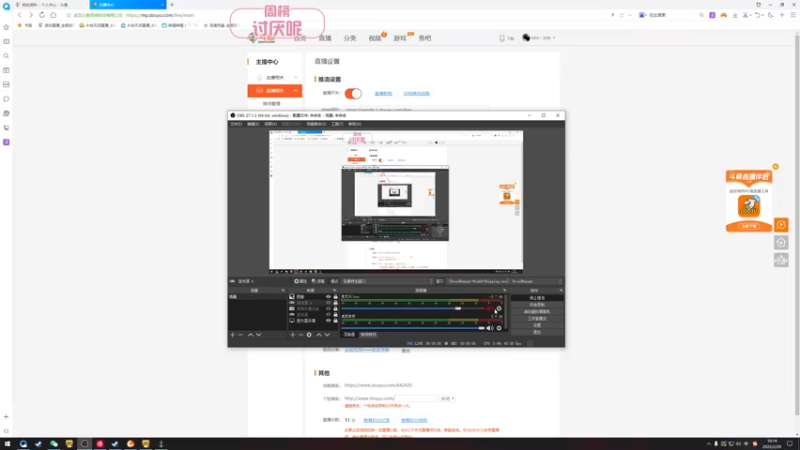
Task: Click the 开始录制 button in OBS controls
Action: (x=537, y=305)
